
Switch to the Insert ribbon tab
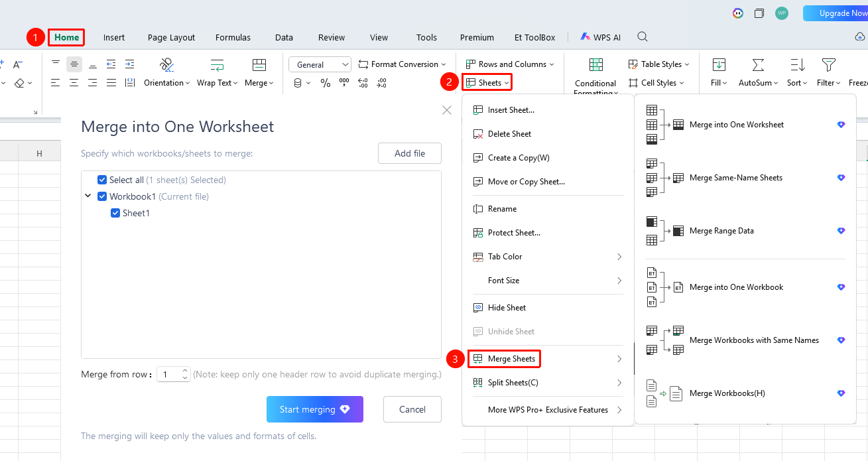point(114,38)
